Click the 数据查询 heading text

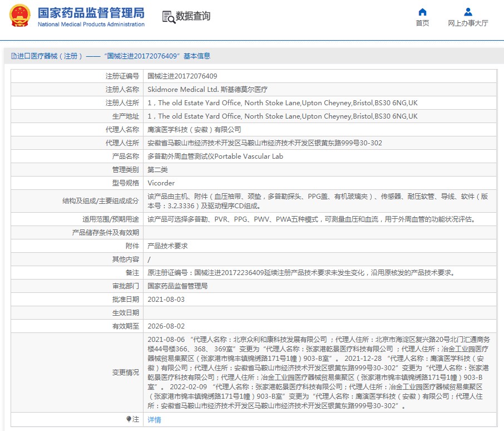[x=193, y=17]
